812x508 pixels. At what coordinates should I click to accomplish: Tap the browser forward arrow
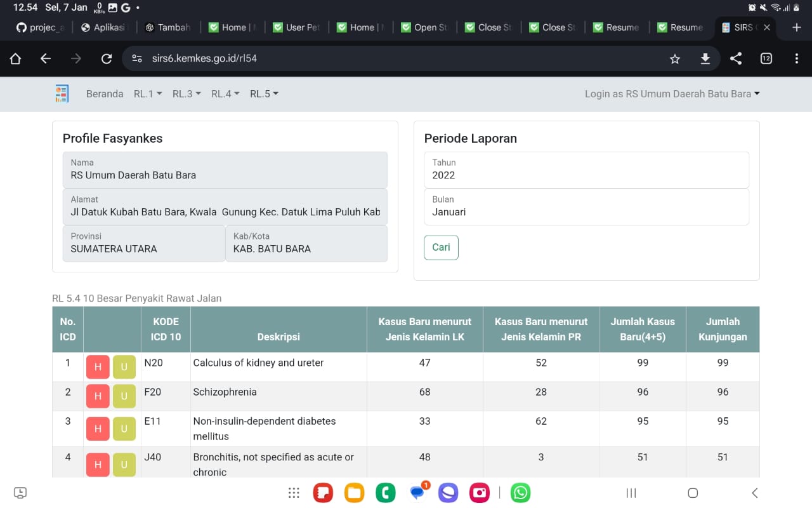(76, 58)
